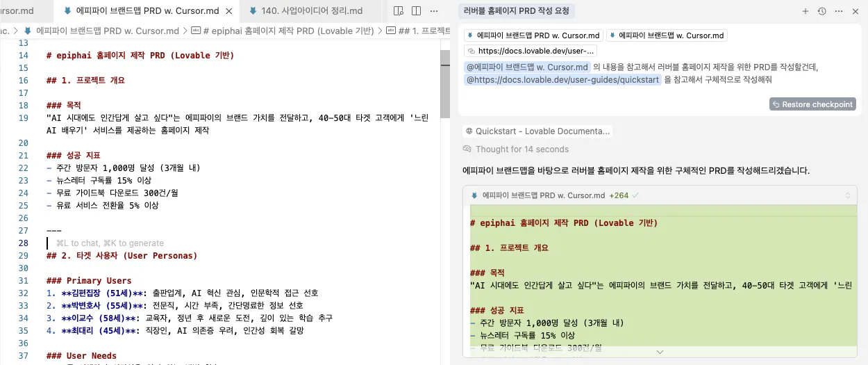Select the 러버블 홈페이지 PRD 작성 요청 chat tab

point(517,11)
